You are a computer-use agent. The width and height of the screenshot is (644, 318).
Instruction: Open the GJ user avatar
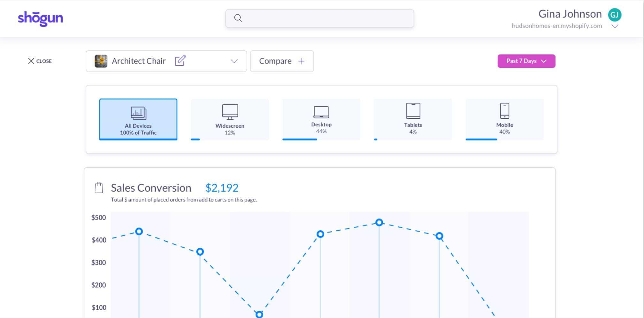(x=614, y=15)
